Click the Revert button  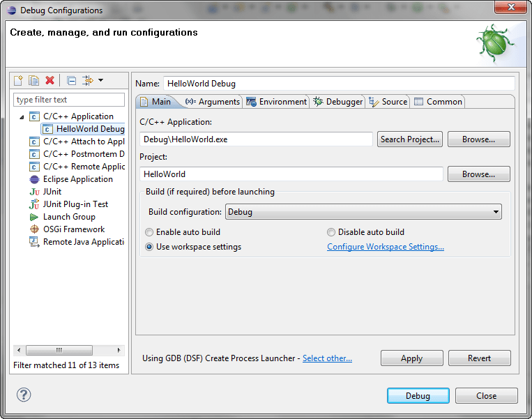[480, 358]
